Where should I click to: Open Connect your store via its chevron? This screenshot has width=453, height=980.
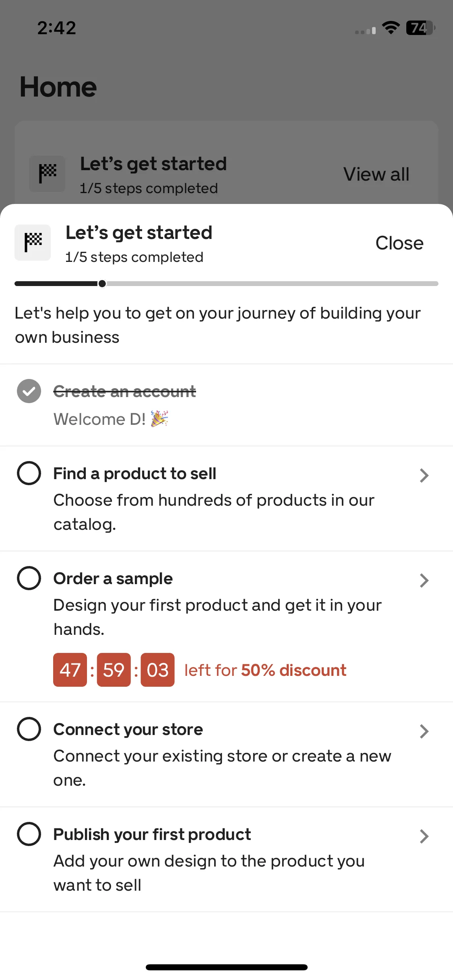coord(424,731)
